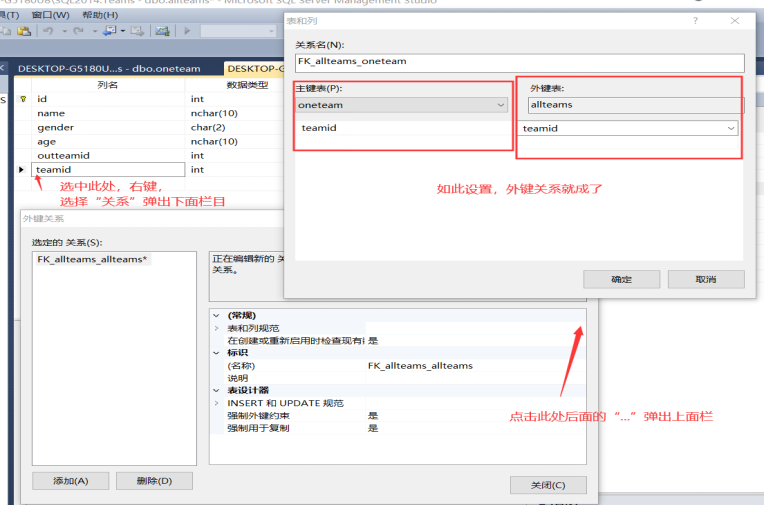765x505 pixels.
Task: Select the age column name cell
Action: 107,141
